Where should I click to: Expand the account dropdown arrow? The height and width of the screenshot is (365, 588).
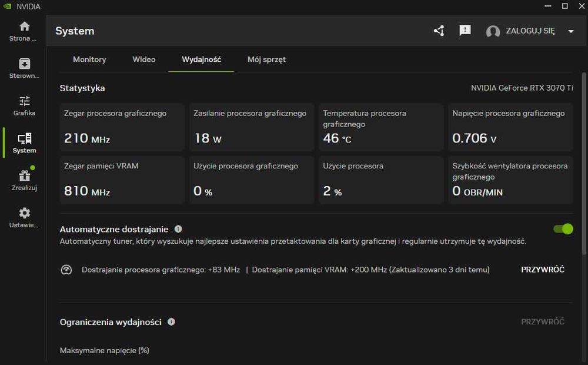point(570,31)
